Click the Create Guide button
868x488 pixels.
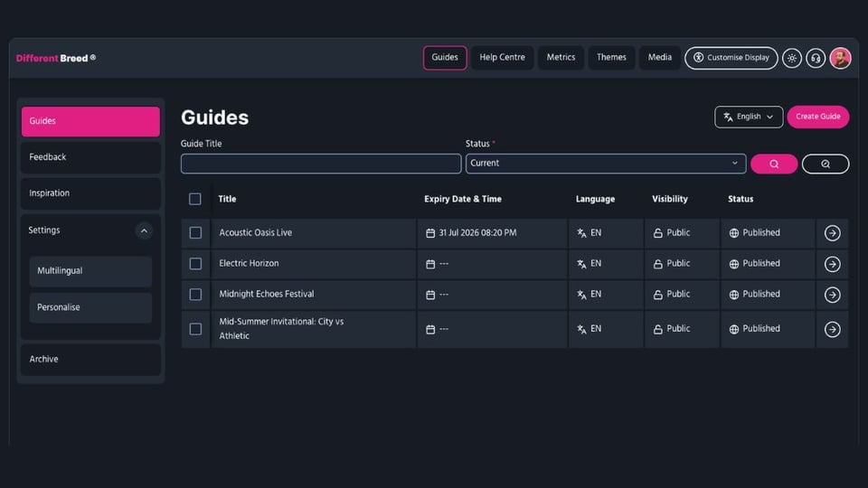click(x=817, y=117)
